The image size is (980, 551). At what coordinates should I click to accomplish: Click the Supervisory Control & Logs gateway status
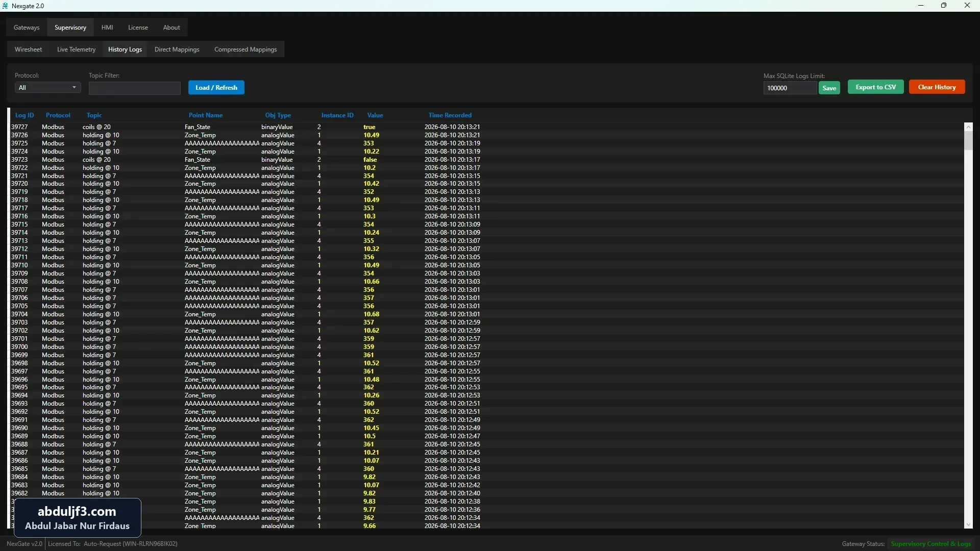click(931, 544)
